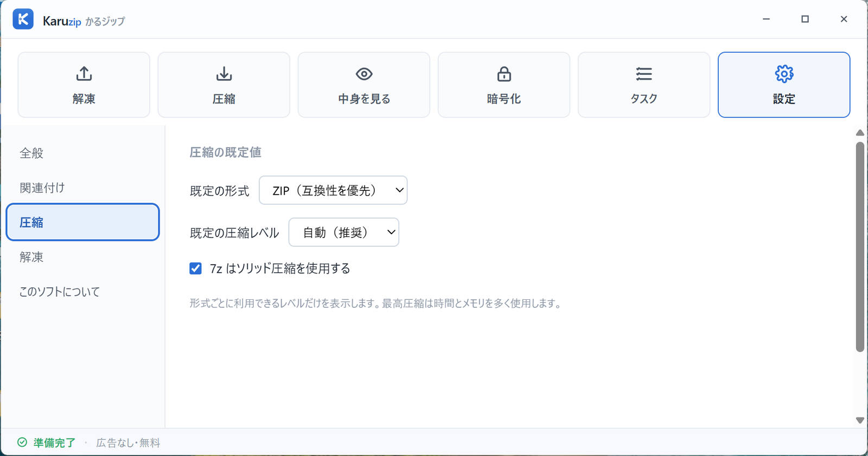Select 圧縮 in the settings sidebar
The width and height of the screenshot is (868, 456).
click(82, 222)
